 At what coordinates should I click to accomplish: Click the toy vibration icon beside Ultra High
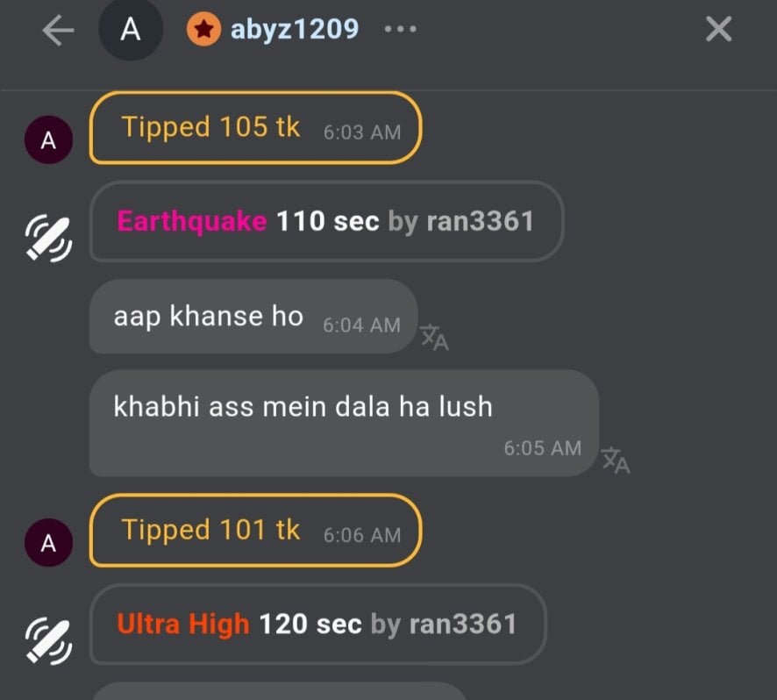tap(48, 641)
